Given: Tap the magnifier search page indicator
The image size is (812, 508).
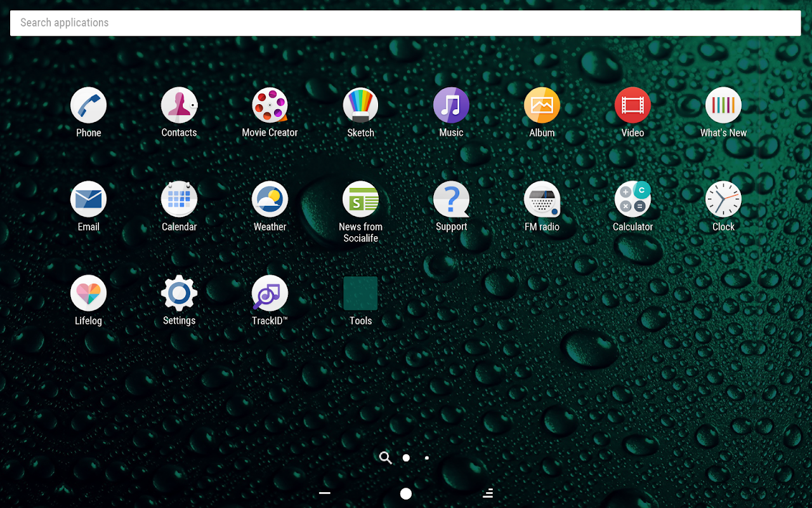Looking at the screenshot, I should click(385, 458).
